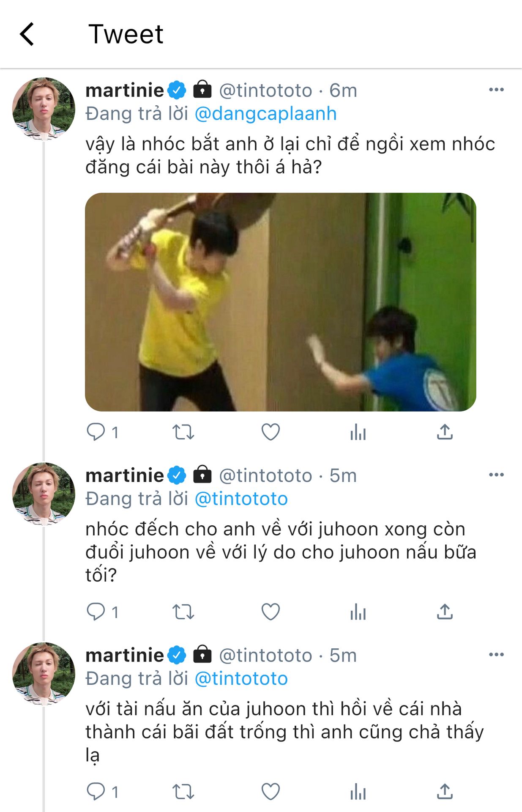Open more options on first tweet

496,90
